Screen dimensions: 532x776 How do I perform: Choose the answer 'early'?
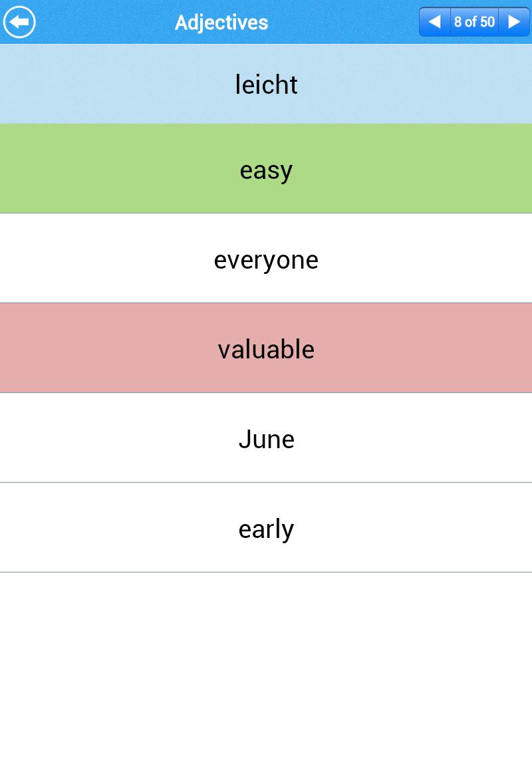click(x=266, y=527)
